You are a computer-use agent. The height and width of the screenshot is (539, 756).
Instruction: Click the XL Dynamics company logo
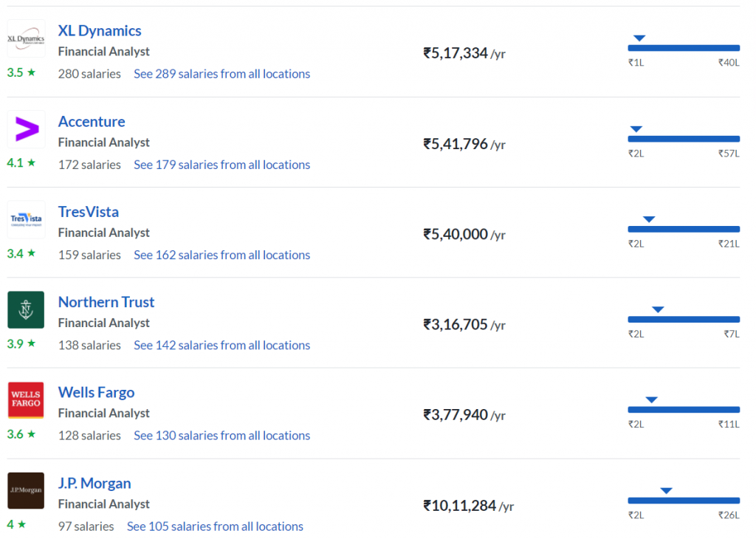tap(26, 38)
